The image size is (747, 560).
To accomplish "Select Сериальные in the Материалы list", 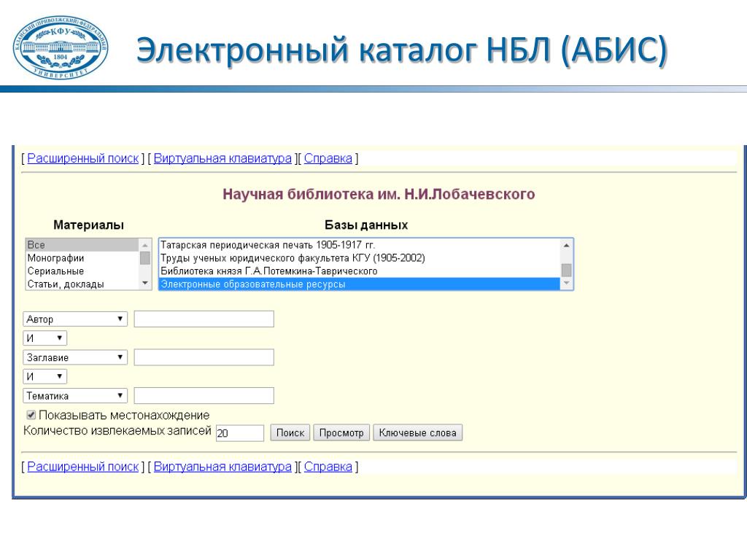I will coord(82,271).
